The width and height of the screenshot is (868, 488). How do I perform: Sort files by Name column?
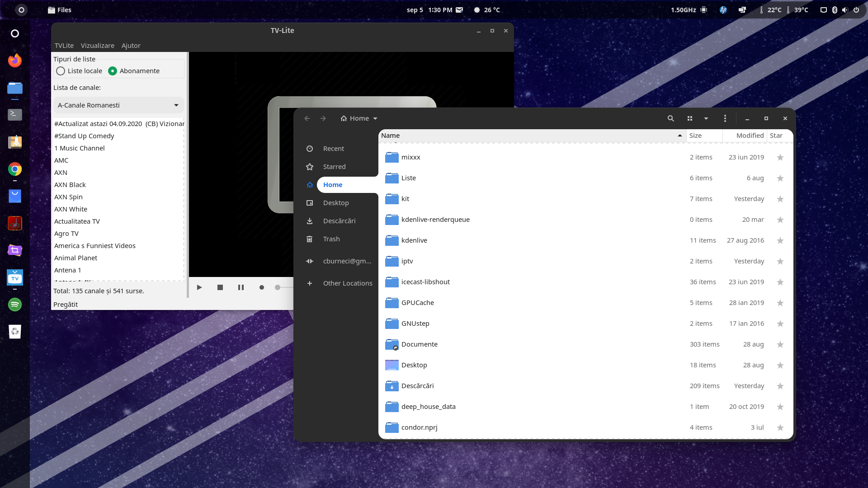[x=532, y=136]
